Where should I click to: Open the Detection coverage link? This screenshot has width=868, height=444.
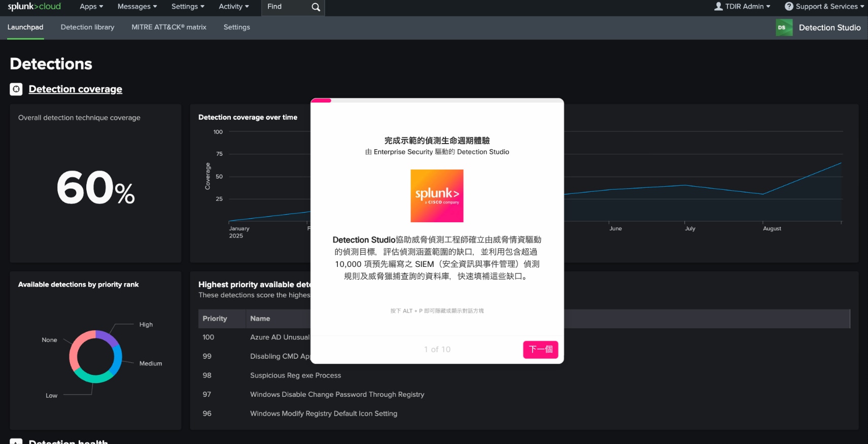(76, 89)
